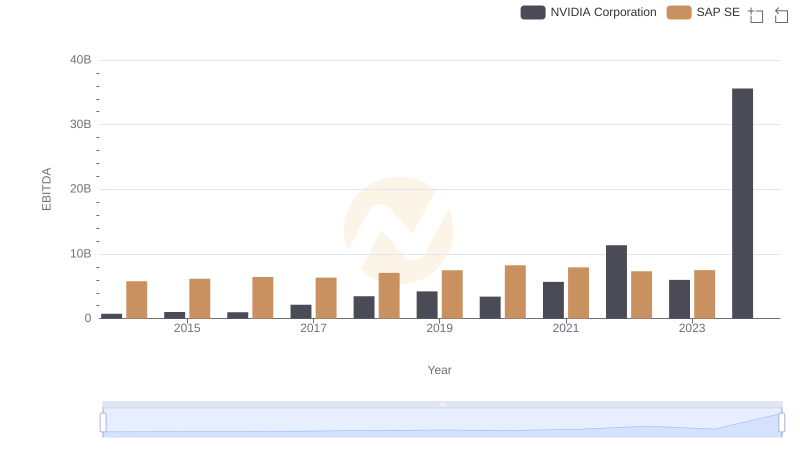Click the SAP SE bar for 2020
Image resolution: width=800 pixels, height=461 pixels.
(515, 292)
